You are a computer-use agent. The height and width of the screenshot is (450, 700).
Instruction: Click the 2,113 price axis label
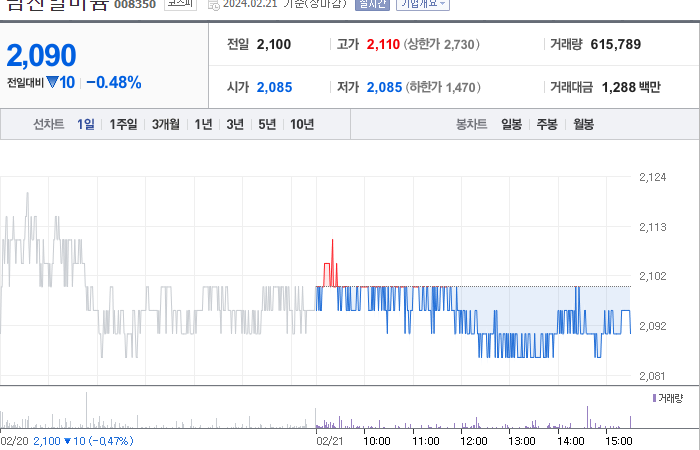(x=653, y=227)
